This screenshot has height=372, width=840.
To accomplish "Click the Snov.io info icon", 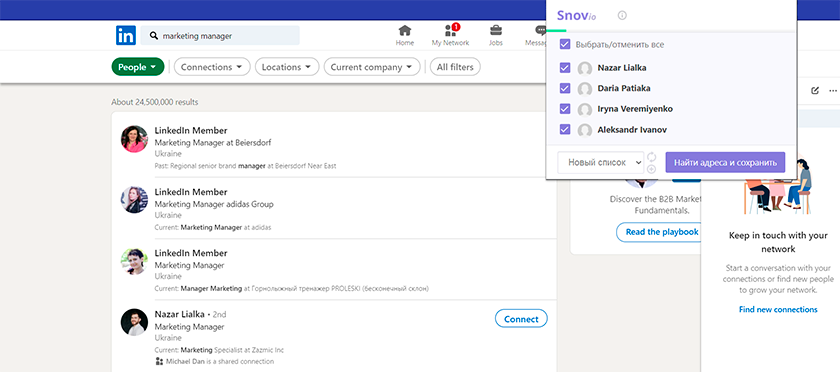I will 622,16.
